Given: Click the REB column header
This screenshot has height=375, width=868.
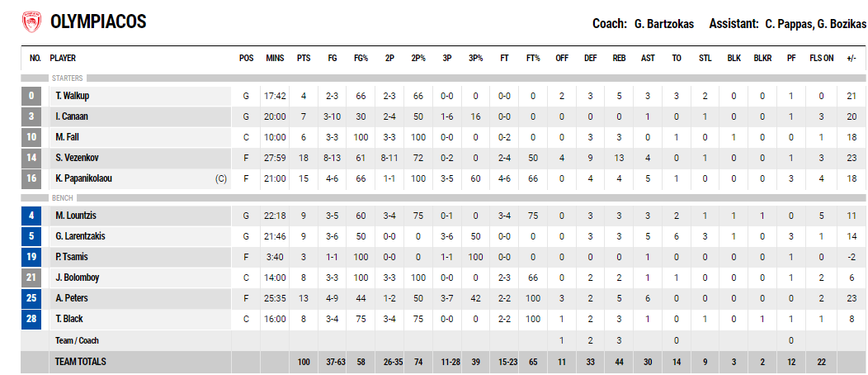Looking at the screenshot, I should point(620,58).
